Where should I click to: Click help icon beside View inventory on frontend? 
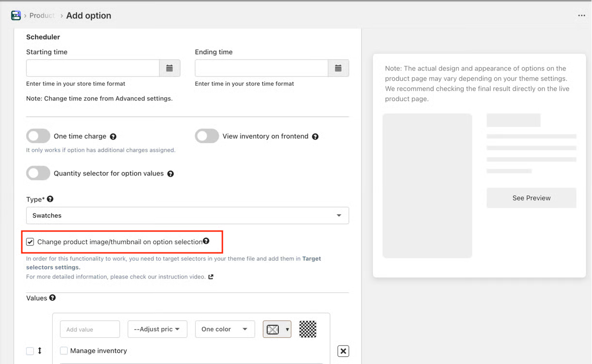pos(315,137)
